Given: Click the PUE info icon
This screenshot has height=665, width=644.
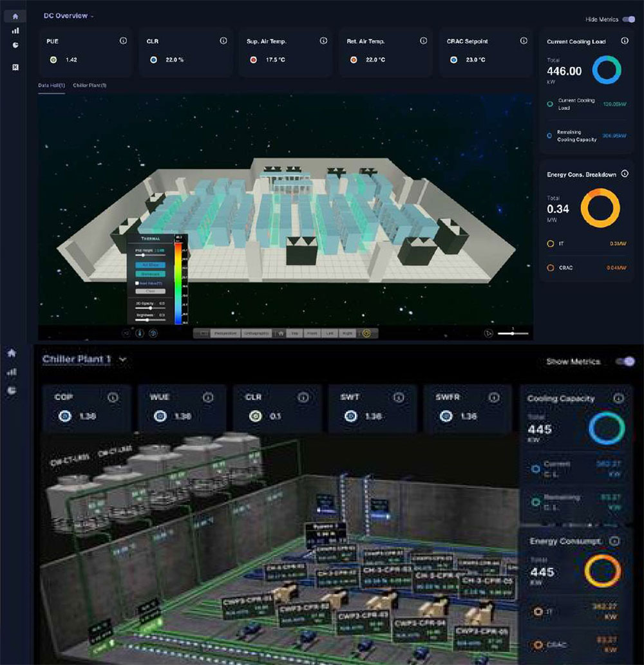Looking at the screenshot, I should coord(123,41).
